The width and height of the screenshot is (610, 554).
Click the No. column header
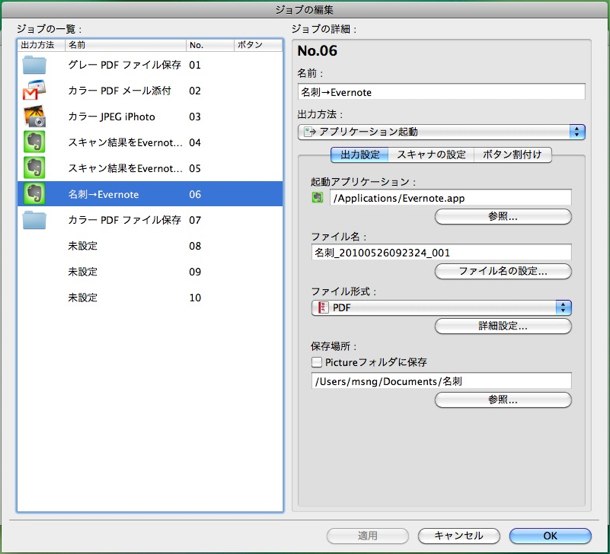pos(210,45)
